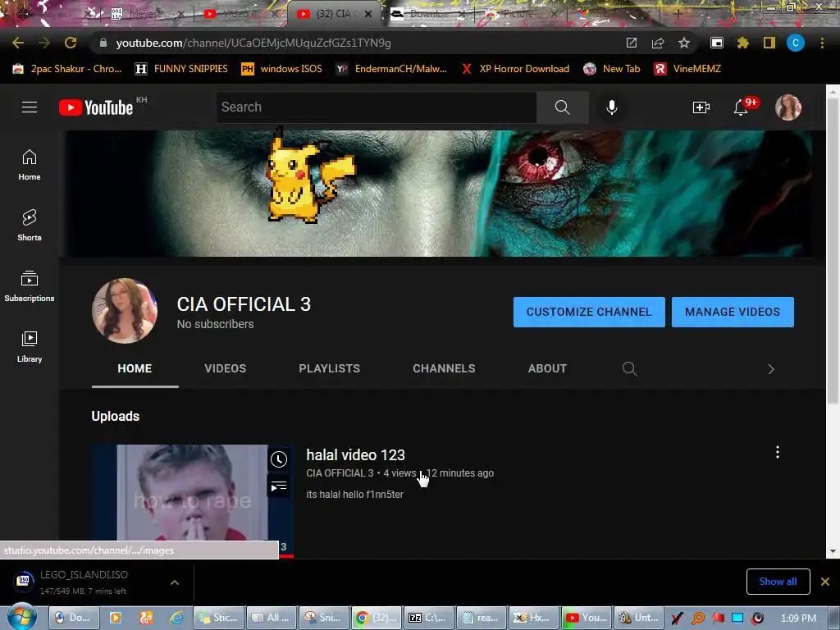Image resolution: width=840 pixels, height=630 pixels.
Task: Select the HOME channel tab
Action: click(x=135, y=368)
